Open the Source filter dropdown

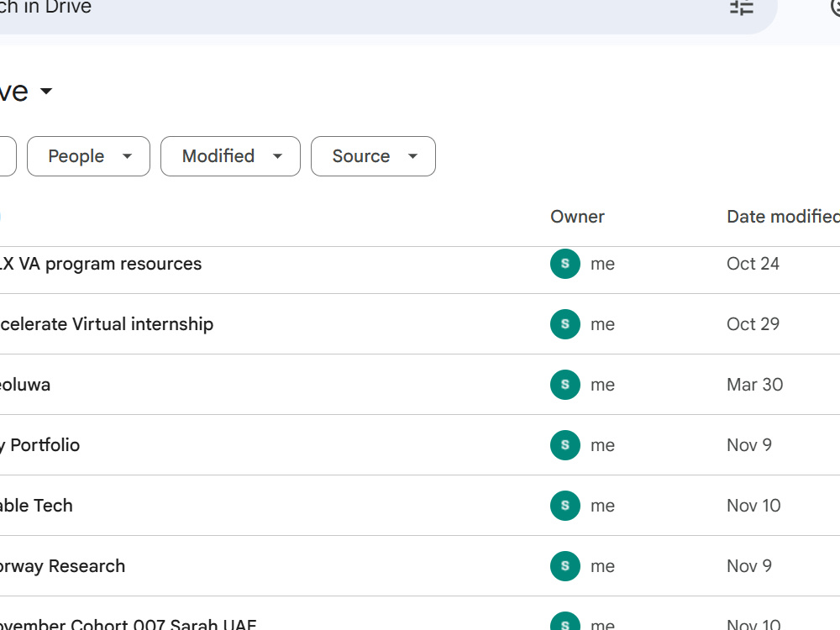[x=374, y=156]
